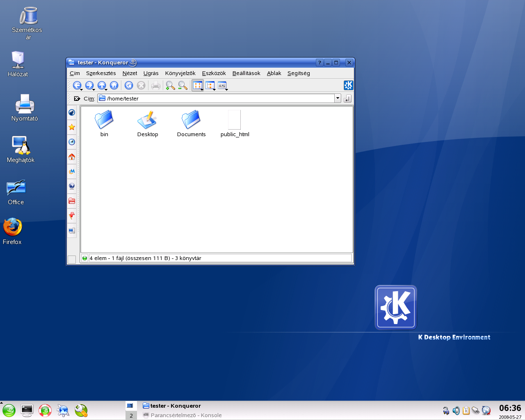The width and height of the screenshot is (525, 420).
Task: Go up one directory level
Action: (x=101, y=85)
